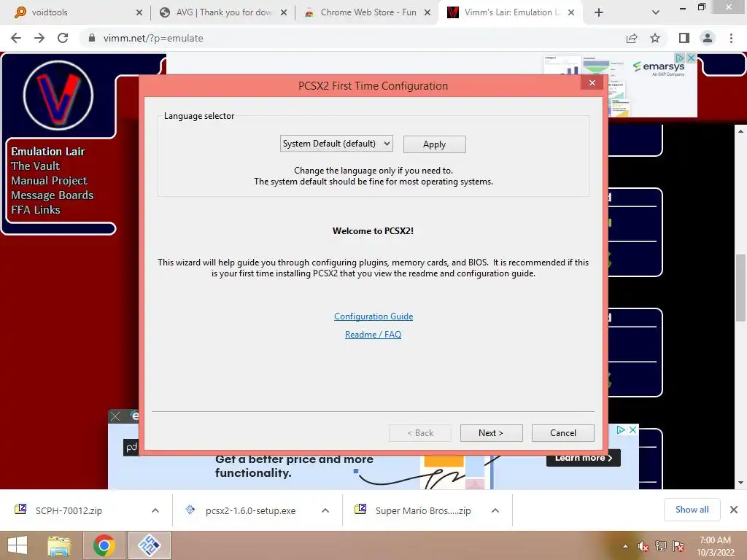
Task: Close the AVG tab
Action: 284,12
